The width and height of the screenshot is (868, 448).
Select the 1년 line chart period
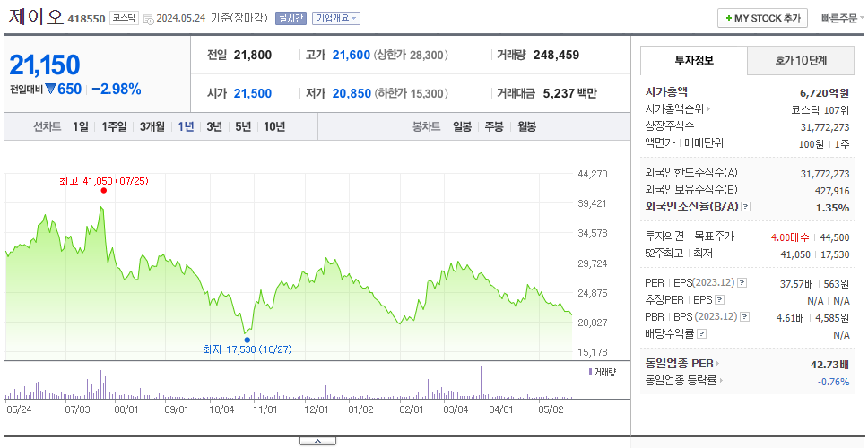186,126
